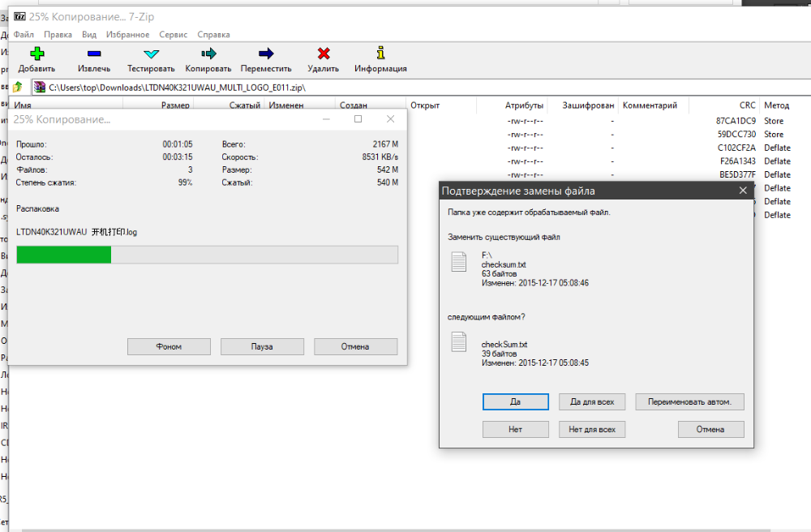Click the Изменен: 2015-12-17 05:08:45 date
The width and height of the screenshot is (811, 532).
534,363
